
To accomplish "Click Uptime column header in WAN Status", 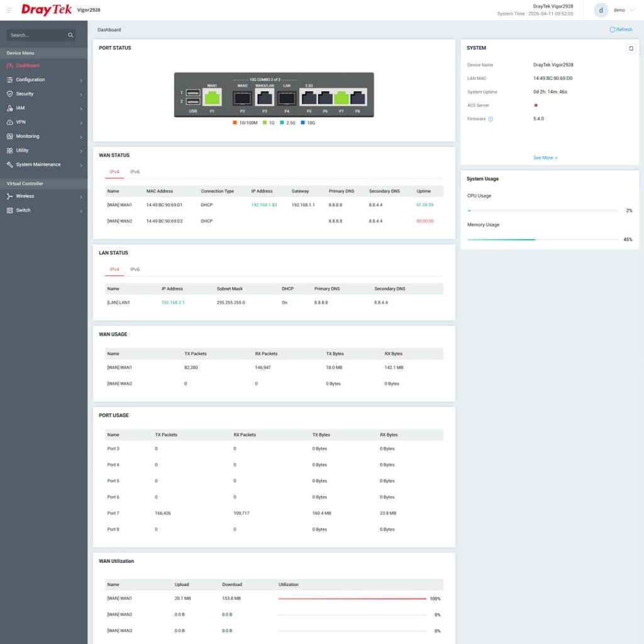I will point(424,191).
